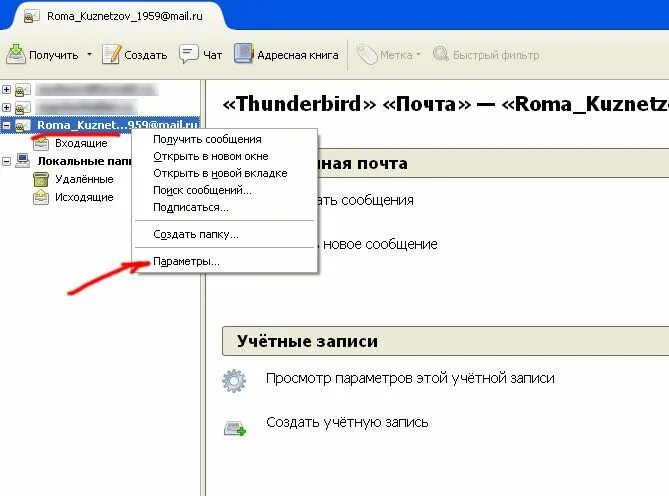
Task: Click the mail icon in the tab
Action: coord(31,17)
